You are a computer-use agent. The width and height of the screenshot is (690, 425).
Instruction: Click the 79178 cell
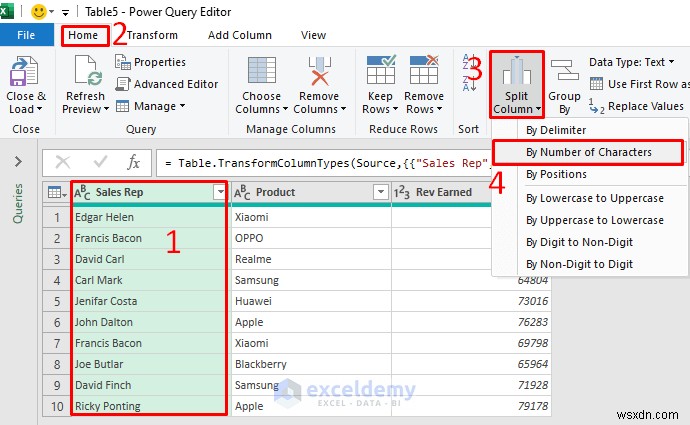pos(471,406)
